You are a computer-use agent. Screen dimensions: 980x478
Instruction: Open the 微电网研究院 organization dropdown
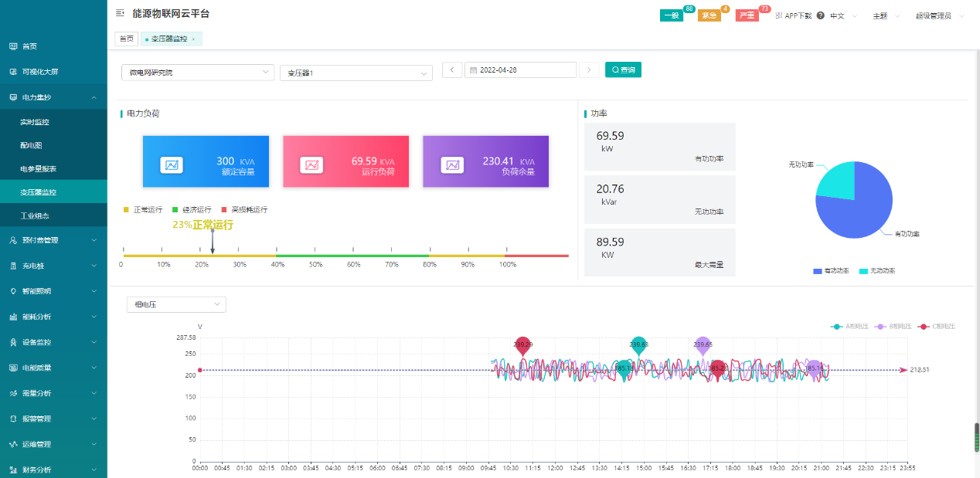click(198, 72)
